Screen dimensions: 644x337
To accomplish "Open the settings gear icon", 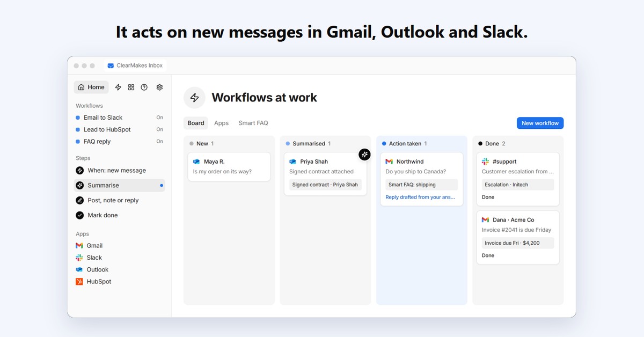I will coord(159,87).
